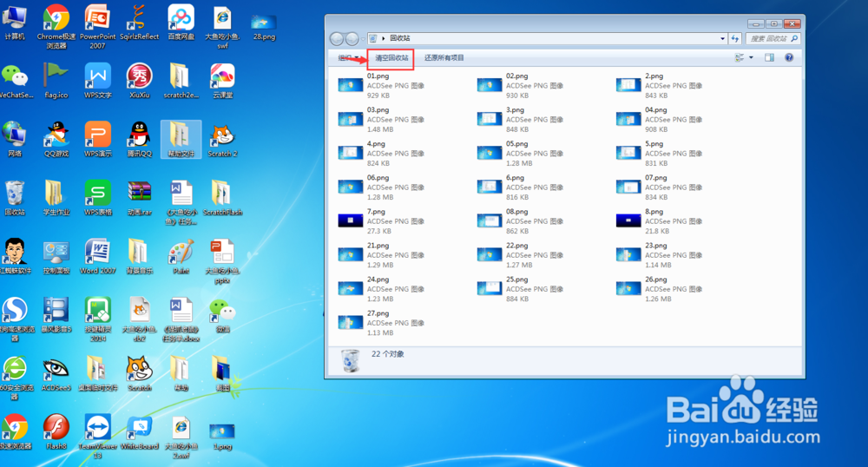Select the 04.png file

(660, 120)
